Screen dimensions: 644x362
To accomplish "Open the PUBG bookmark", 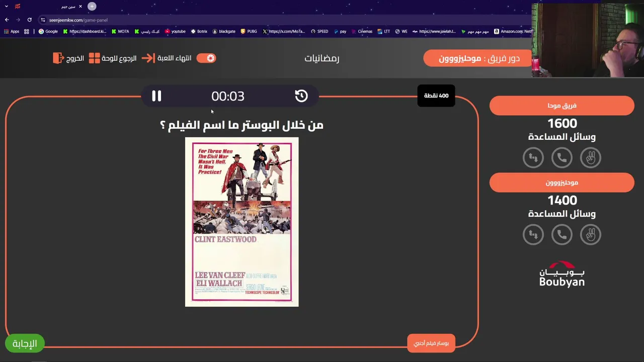I will tap(249, 31).
